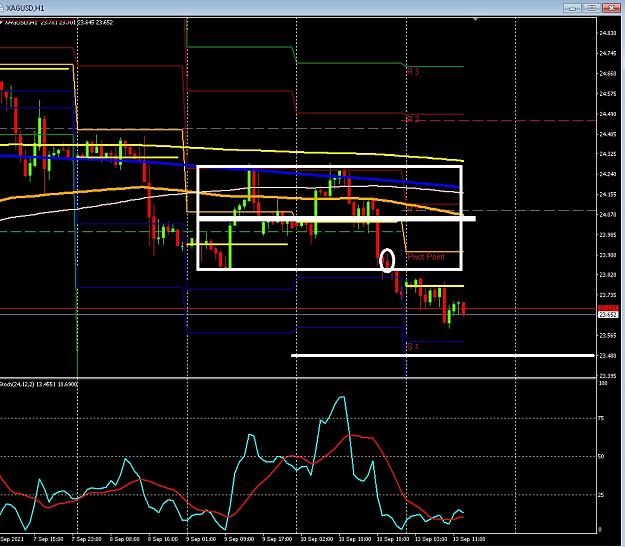
Task: Click the 23.820 price scale label
Action: tap(608, 275)
